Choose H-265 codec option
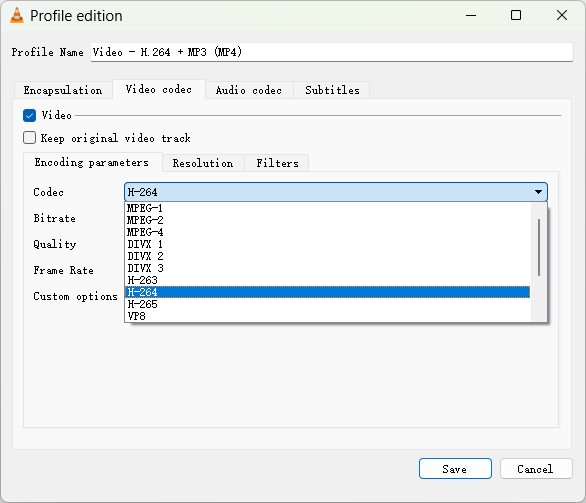 327,304
